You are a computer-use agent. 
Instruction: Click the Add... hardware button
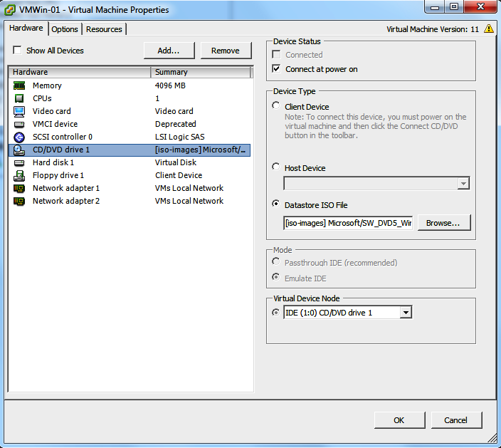(168, 51)
